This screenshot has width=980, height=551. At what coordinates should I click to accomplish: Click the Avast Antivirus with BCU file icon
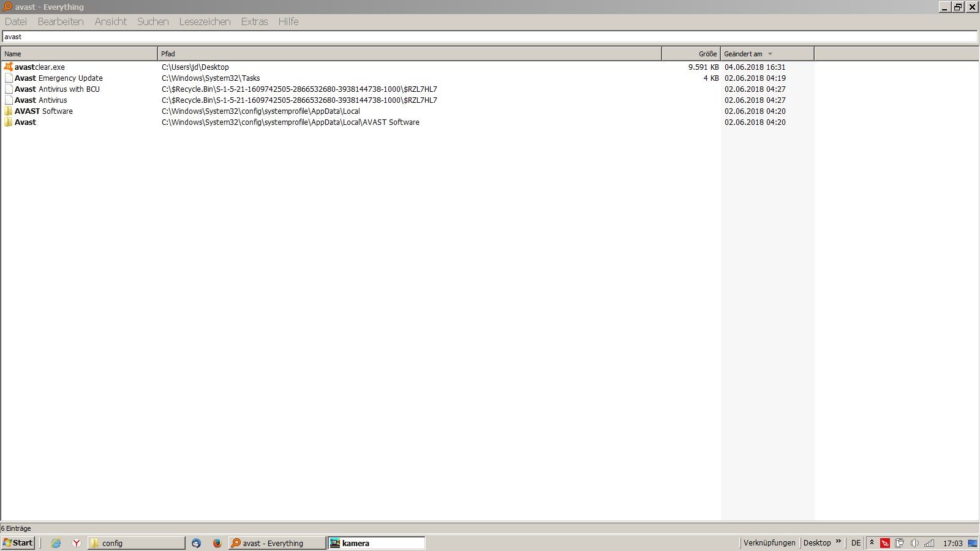pos(9,89)
